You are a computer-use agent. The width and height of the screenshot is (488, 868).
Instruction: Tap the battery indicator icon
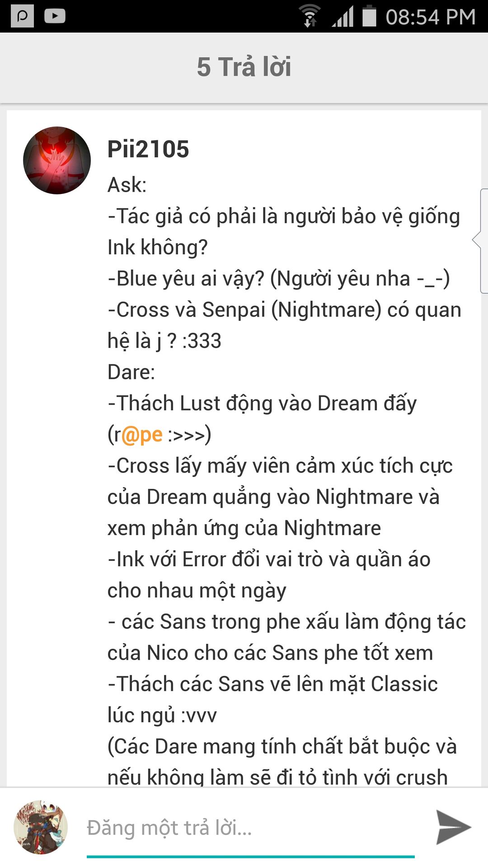coord(369,16)
